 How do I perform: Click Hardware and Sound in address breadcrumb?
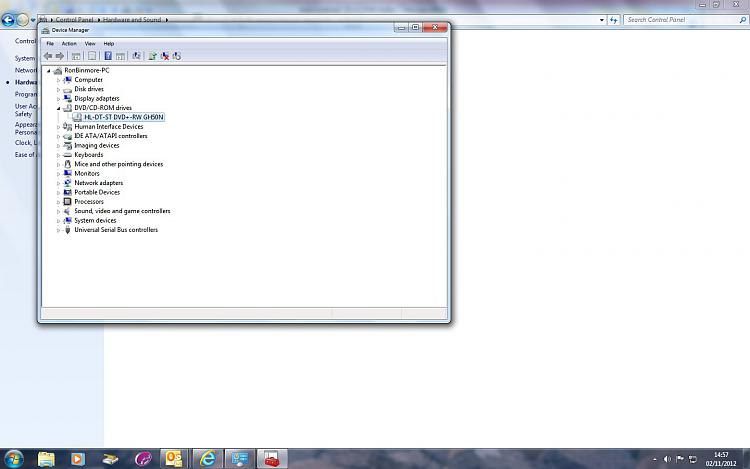132,20
